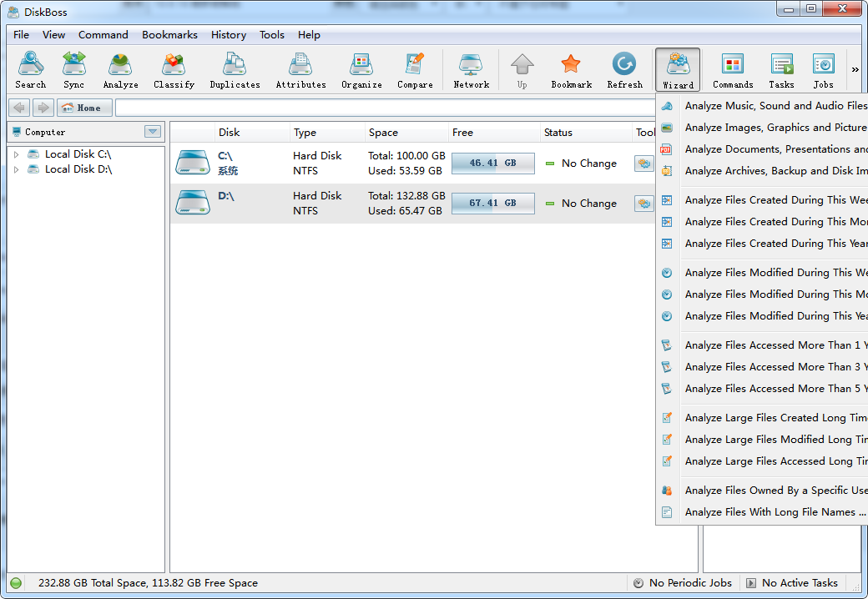Click 'Used: 53.59 GB' text
This screenshot has height=599, width=868.
point(406,171)
